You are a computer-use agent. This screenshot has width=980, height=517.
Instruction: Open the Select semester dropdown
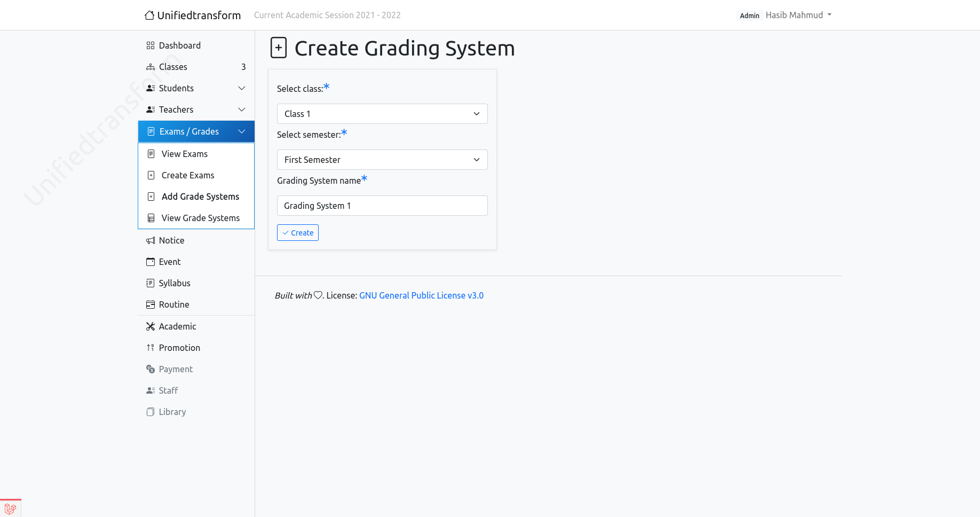382,160
